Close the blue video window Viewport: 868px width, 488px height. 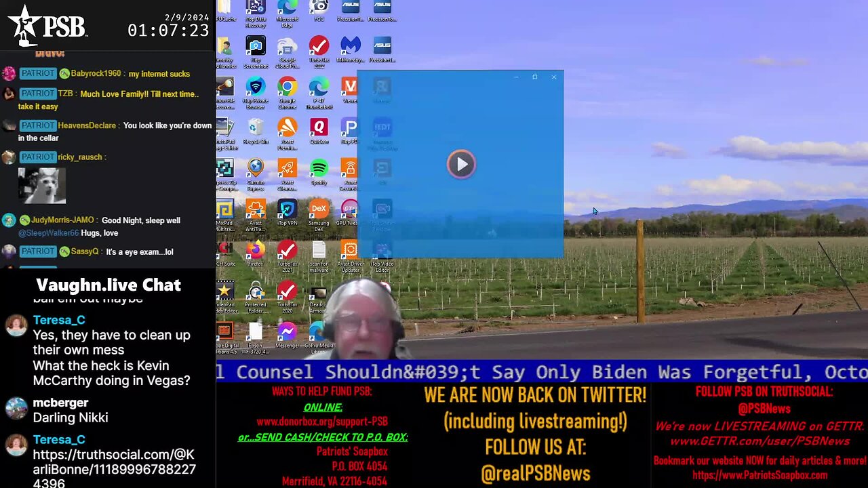(x=554, y=77)
